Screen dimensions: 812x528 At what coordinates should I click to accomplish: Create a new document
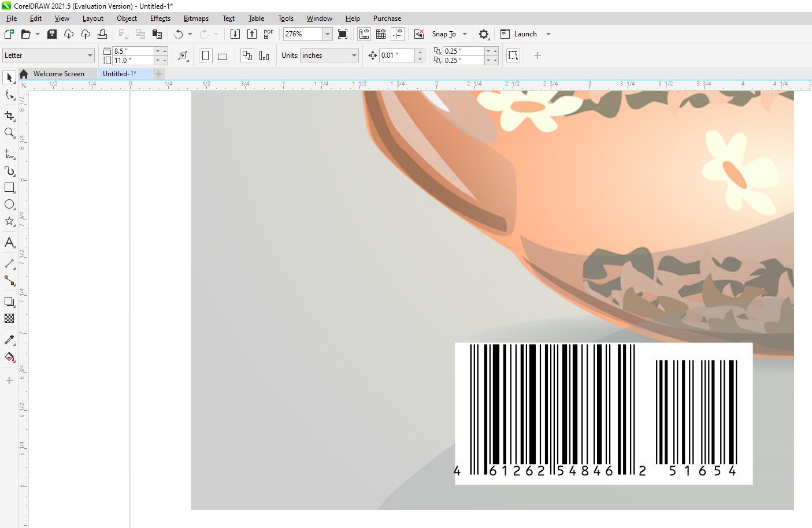tap(9, 34)
